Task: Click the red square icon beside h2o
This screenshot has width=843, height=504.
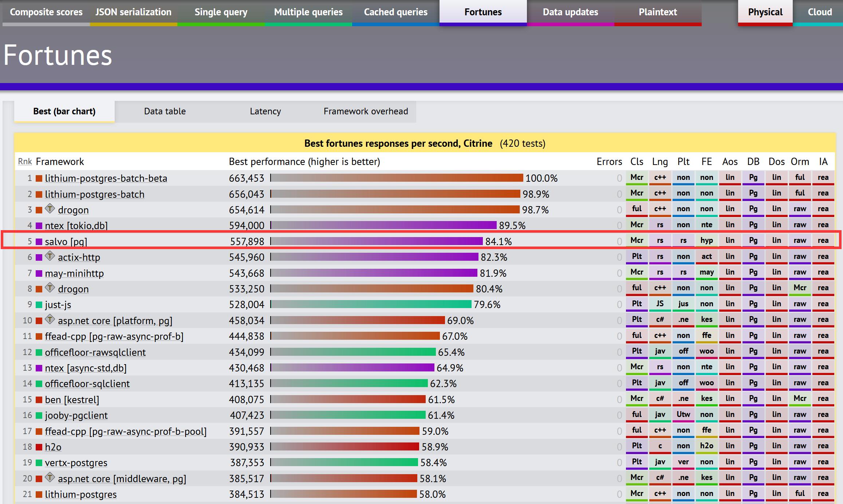Action: tap(39, 447)
